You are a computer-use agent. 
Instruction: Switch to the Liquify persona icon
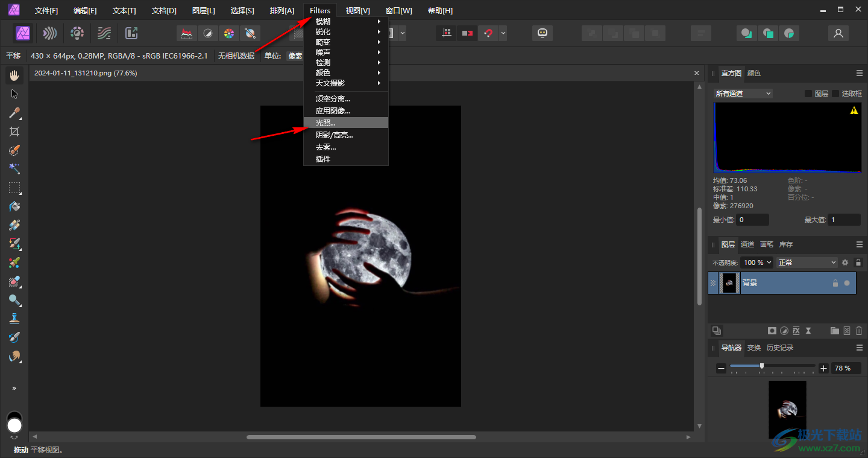pos(50,33)
